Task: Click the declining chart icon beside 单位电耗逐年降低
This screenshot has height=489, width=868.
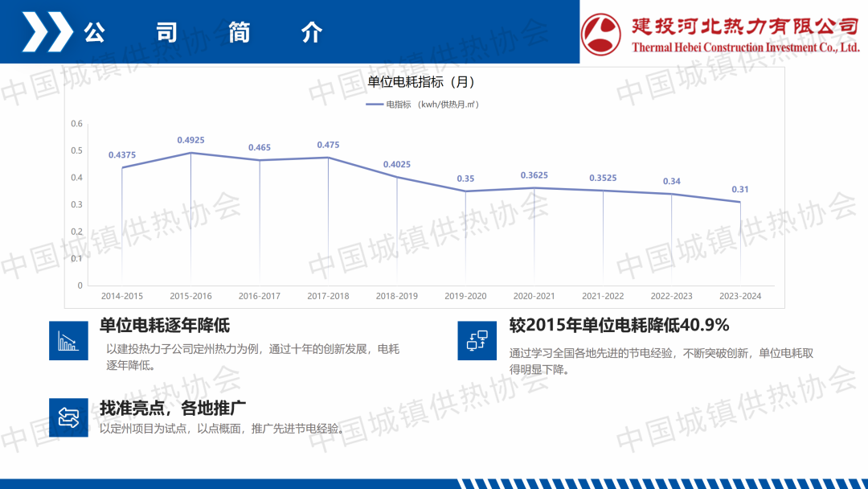Action: [x=68, y=340]
